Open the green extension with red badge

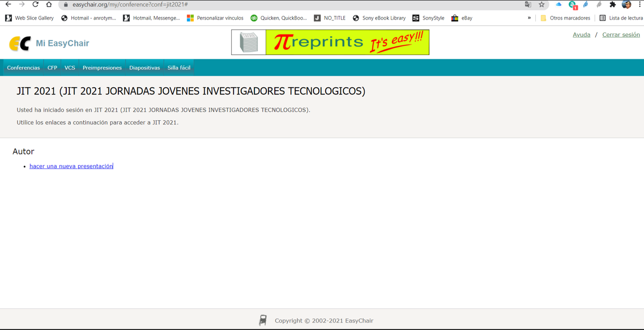pyautogui.click(x=573, y=5)
